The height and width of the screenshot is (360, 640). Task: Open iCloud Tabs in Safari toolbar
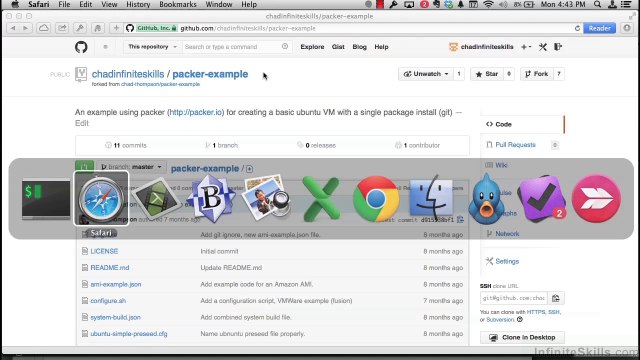coord(44,28)
